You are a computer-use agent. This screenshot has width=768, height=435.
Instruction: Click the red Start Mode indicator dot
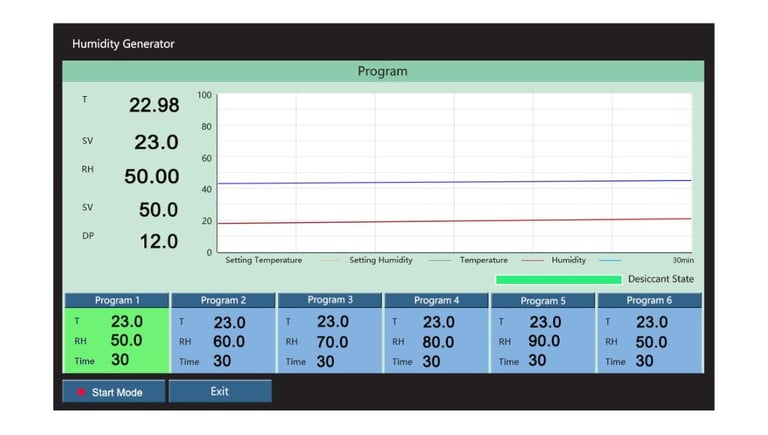[x=81, y=392]
